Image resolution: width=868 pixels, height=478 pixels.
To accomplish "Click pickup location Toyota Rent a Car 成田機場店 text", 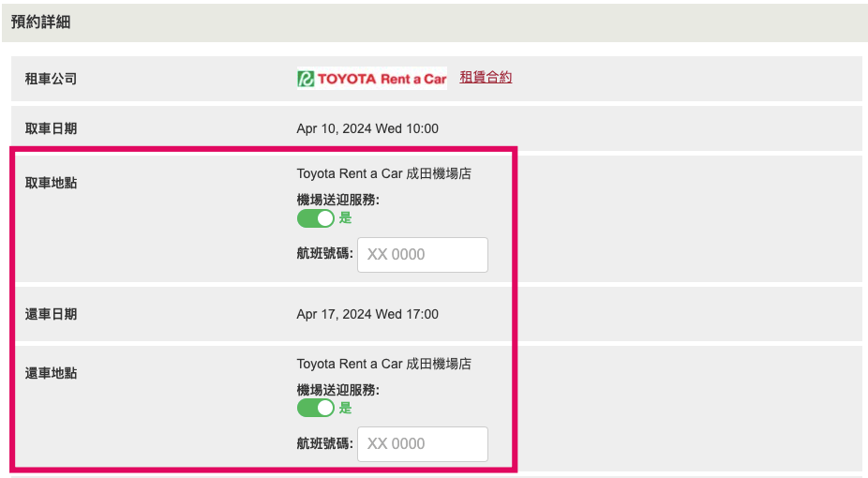I will coord(384,173).
